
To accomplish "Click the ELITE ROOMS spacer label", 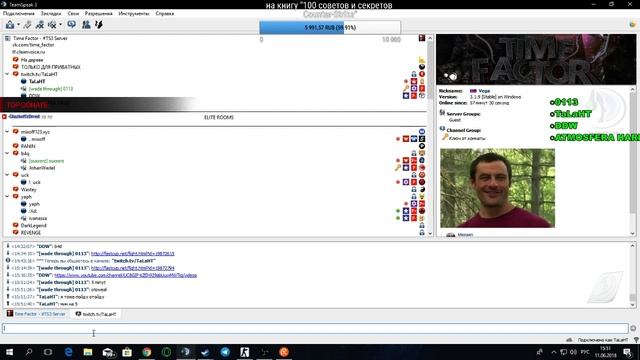I will 219,117.
